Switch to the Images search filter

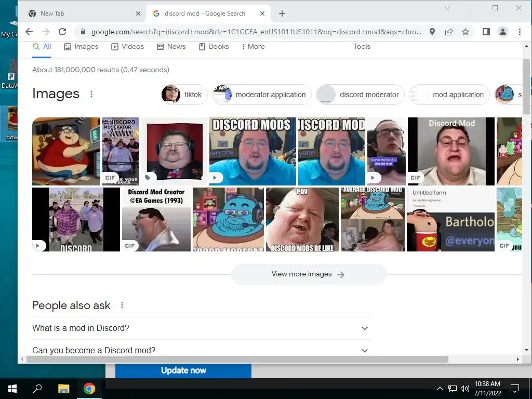coord(81,46)
